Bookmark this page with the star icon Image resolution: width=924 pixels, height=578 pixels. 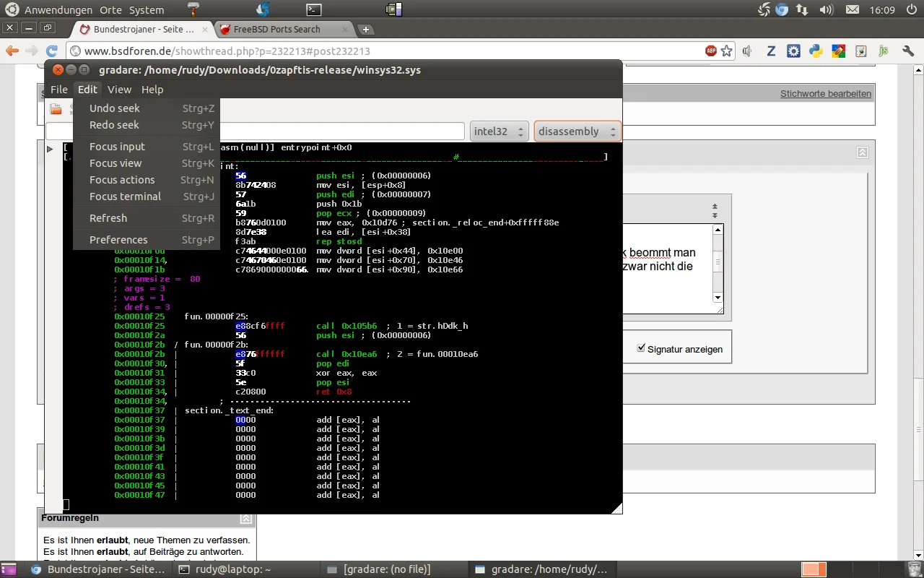(727, 51)
